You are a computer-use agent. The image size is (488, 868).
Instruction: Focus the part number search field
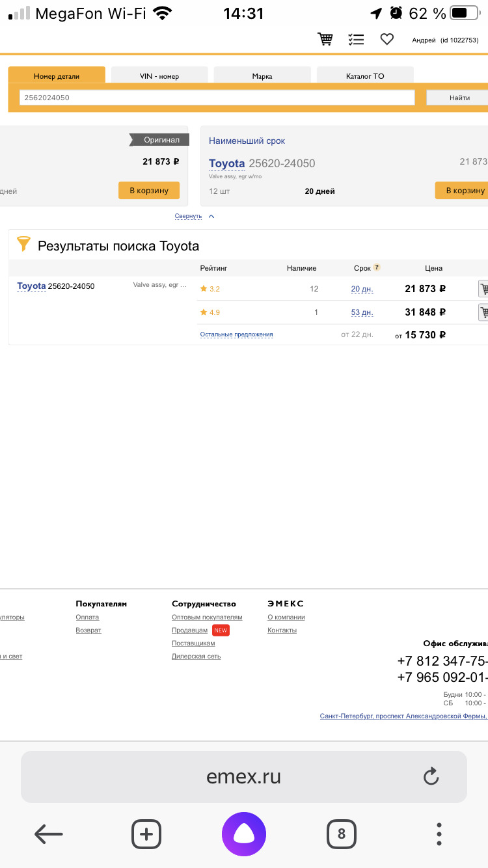pyautogui.click(x=217, y=98)
